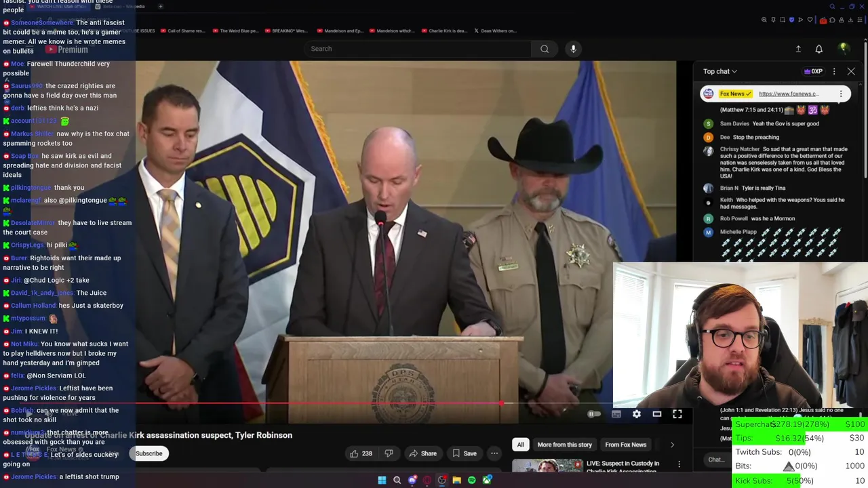Select More from this story chip
Viewport: 868px width, 488px height.
click(x=564, y=445)
